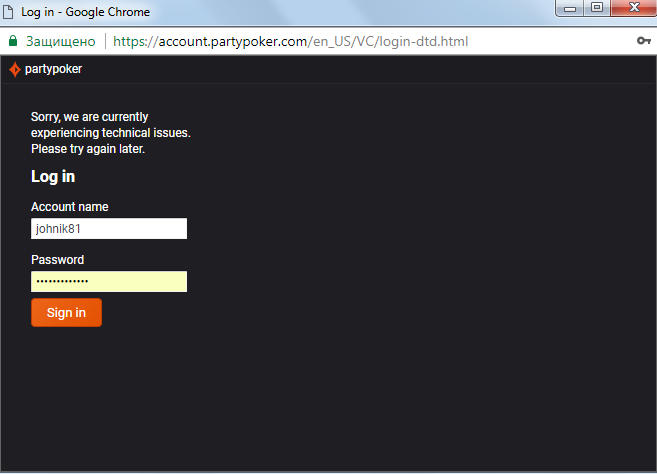Select the account.partypoker.com URL in address bar
The height and width of the screenshot is (474, 657).
(x=290, y=41)
